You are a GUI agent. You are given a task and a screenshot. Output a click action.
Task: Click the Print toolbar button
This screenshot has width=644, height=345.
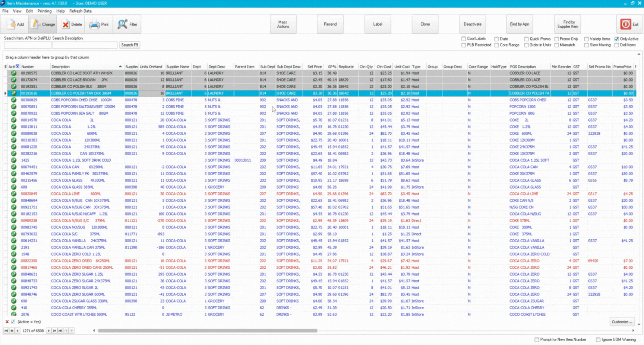click(x=99, y=24)
